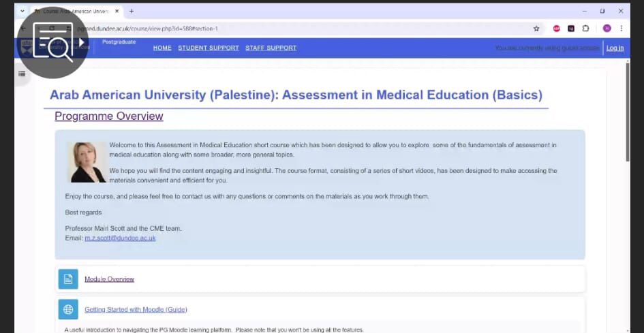This screenshot has height=333, width=644.
Task: Open the dark square extension icon
Action: click(571, 29)
